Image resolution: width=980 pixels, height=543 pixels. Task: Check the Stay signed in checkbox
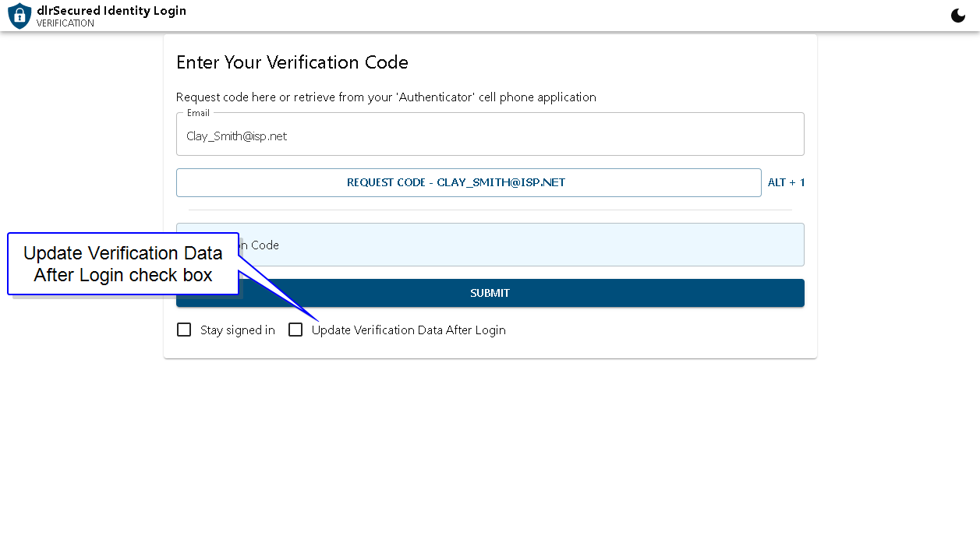[184, 330]
